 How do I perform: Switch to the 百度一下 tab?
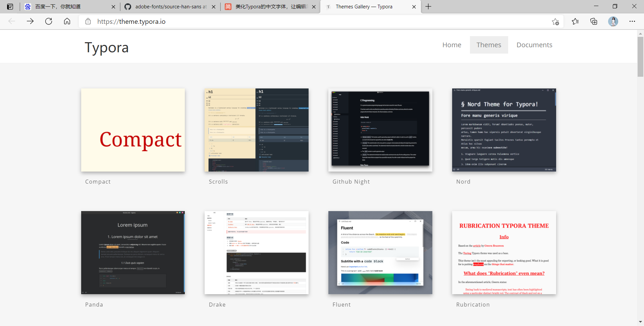[70, 7]
